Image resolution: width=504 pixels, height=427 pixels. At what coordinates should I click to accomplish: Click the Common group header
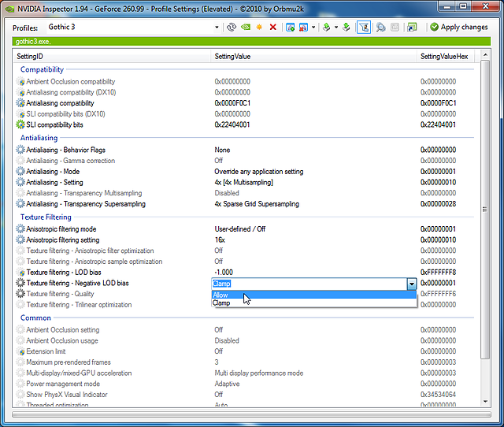click(x=35, y=317)
